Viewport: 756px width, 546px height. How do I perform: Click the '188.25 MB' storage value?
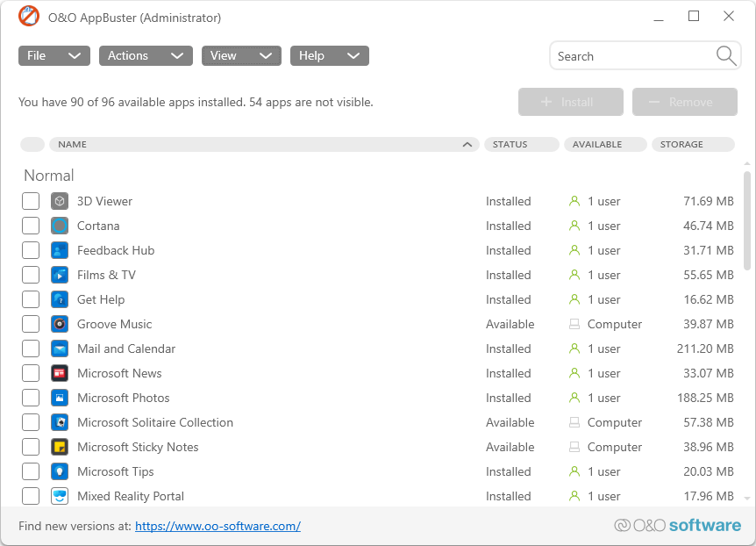pyautogui.click(x=705, y=398)
